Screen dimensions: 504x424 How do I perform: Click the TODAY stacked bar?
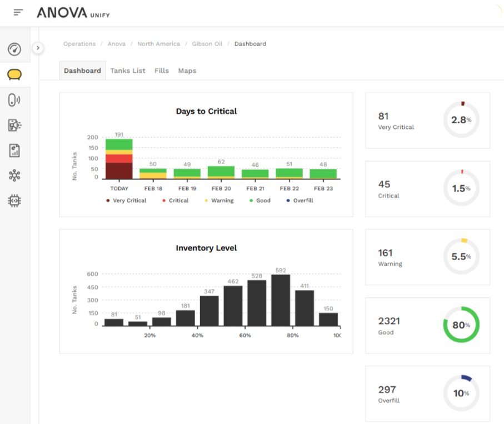click(119, 159)
